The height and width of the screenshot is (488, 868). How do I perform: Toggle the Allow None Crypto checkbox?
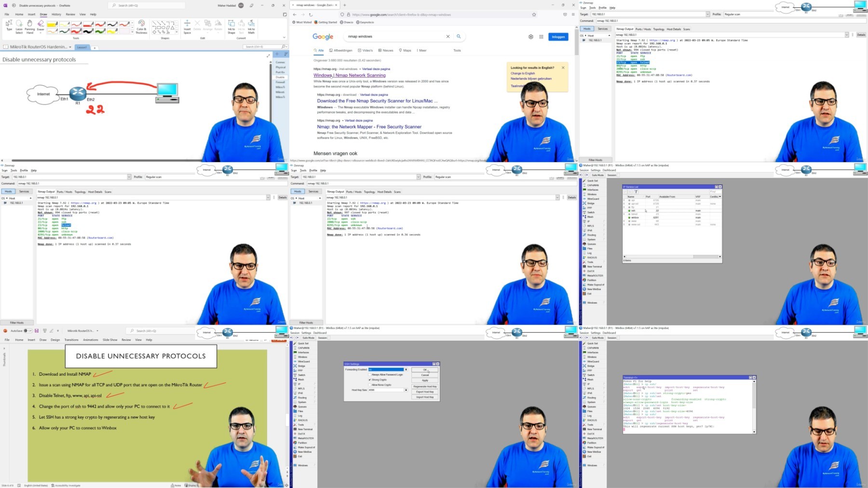click(369, 385)
